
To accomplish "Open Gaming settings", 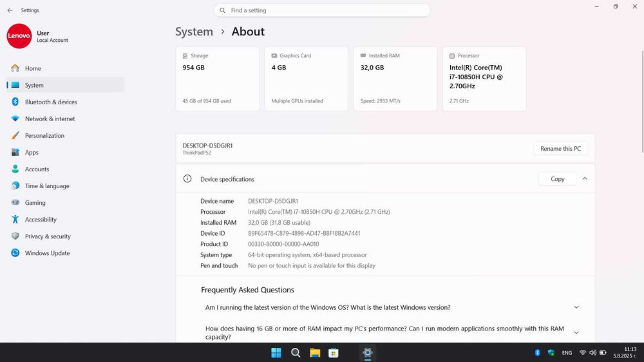I will (x=65, y=202).
